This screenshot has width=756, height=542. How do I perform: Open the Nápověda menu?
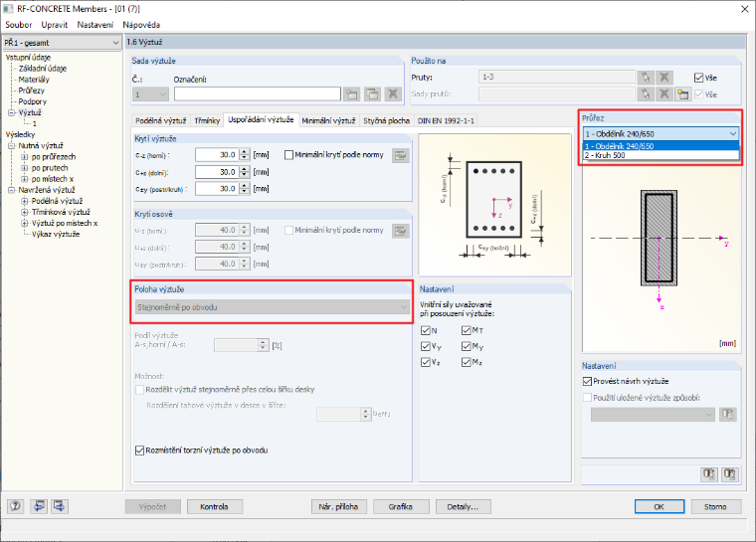click(x=141, y=25)
